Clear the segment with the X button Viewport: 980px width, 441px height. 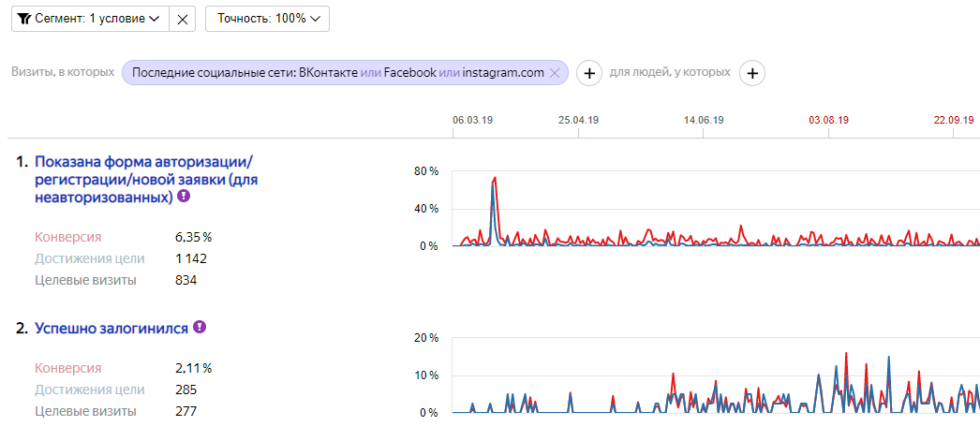click(x=182, y=19)
